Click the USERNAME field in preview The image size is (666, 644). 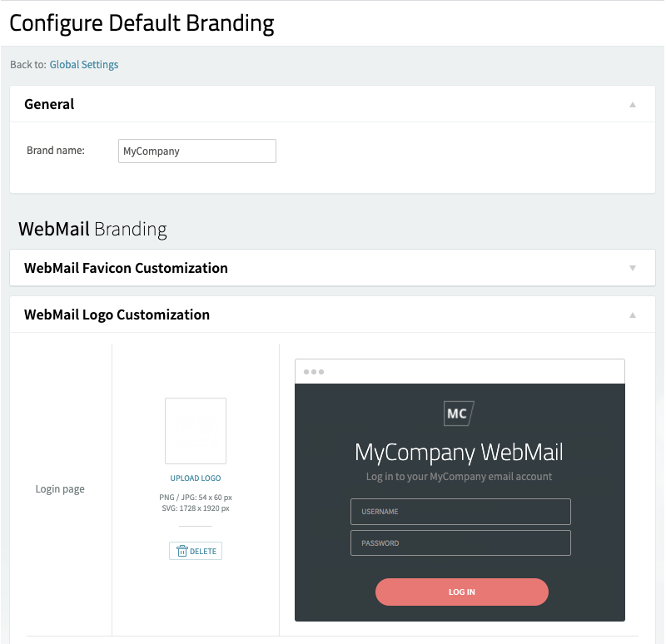(460, 512)
